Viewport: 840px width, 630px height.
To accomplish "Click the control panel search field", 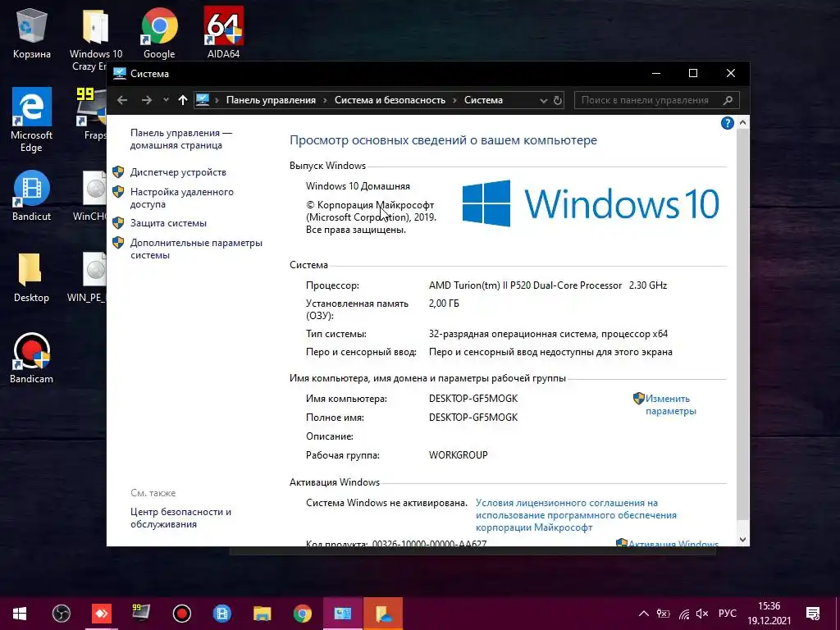I will click(x=657, y=100).
